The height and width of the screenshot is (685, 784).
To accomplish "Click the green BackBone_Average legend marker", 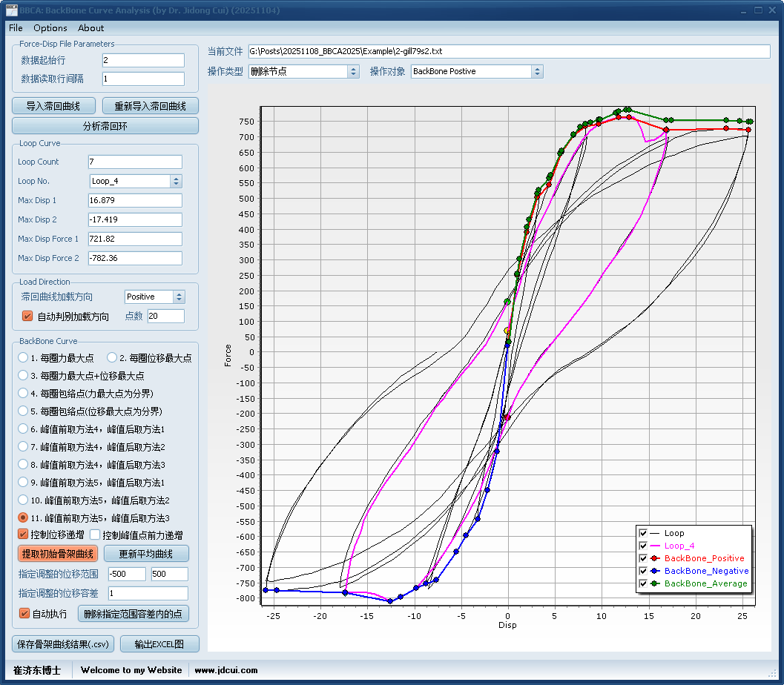I will point(654,583).
